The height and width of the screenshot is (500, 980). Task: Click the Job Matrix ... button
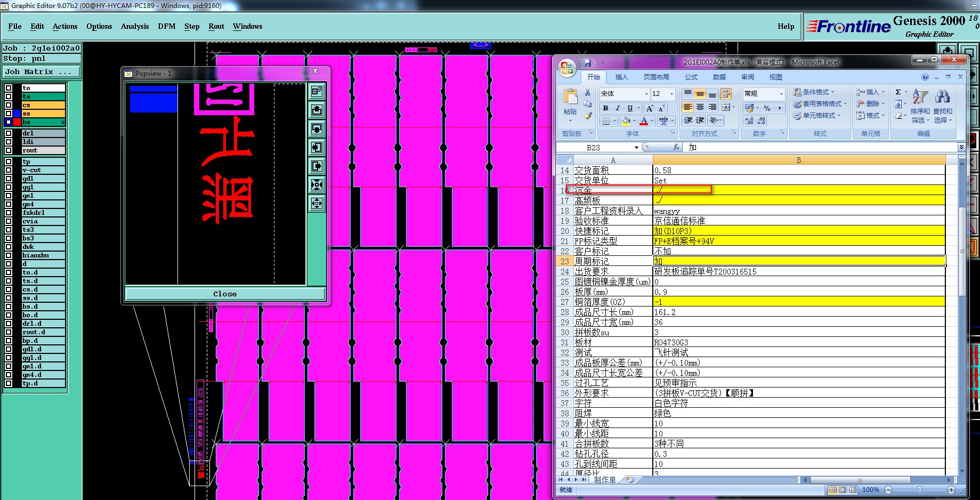point(42,72)
